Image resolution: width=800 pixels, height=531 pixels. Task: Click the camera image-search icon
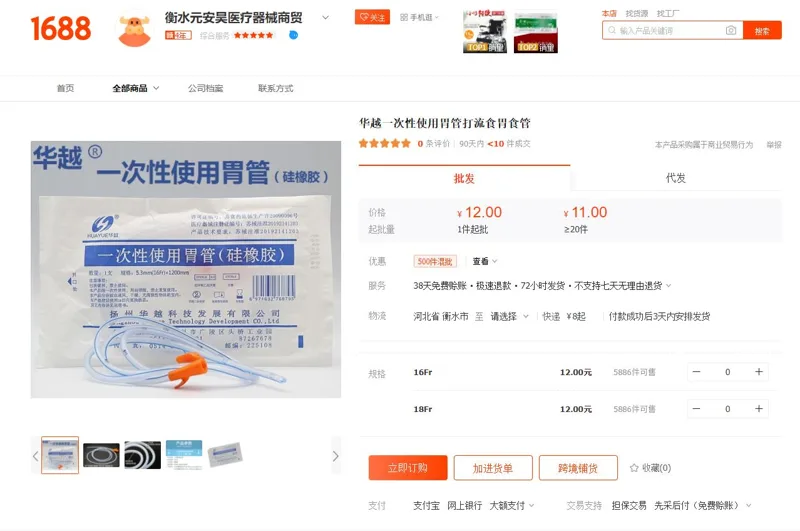click(731, 31)
